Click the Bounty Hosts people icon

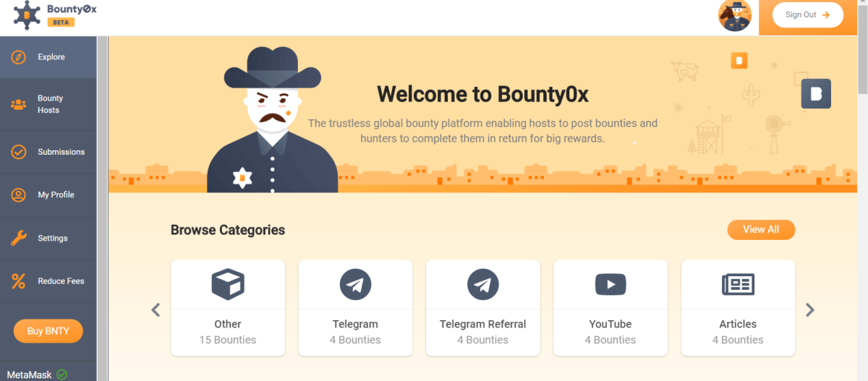pos(18,104)
